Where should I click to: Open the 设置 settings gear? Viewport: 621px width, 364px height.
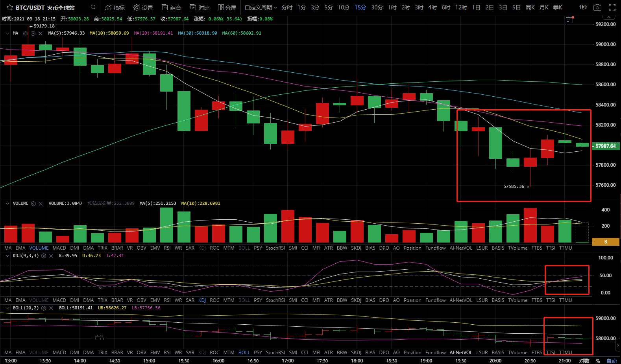coord(143,7)
